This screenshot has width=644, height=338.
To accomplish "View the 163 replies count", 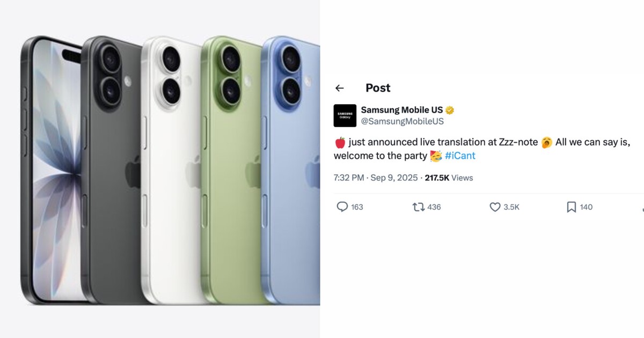I will [x=357, y=207].
